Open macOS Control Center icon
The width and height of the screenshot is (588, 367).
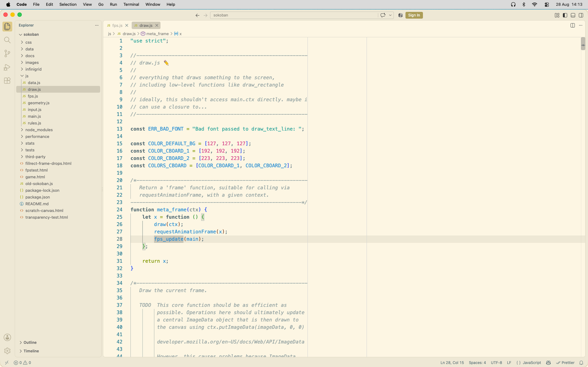click(x=547, y=5)
